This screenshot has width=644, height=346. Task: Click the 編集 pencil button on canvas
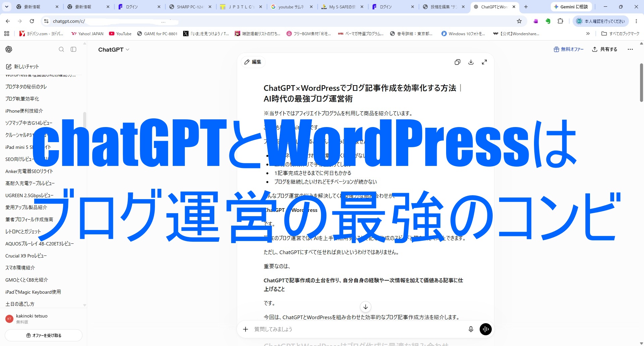[x=253, y=62]
